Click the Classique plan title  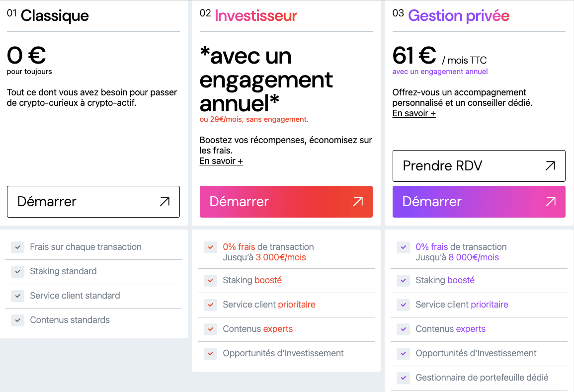(55, 16)
